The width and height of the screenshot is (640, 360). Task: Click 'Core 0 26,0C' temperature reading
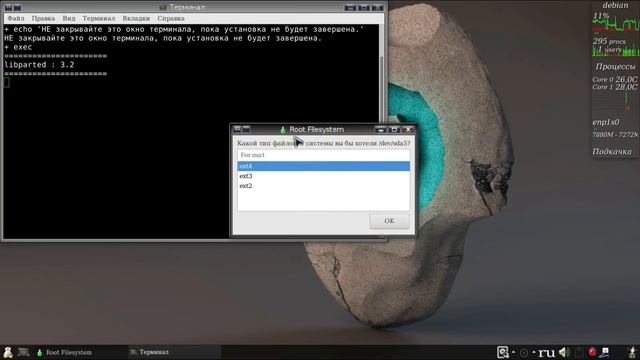[x=615, y=80]
